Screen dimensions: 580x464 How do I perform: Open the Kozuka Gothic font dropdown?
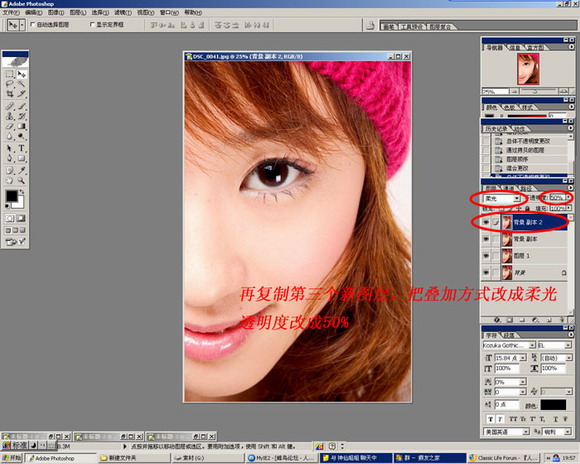pos(509,345)
